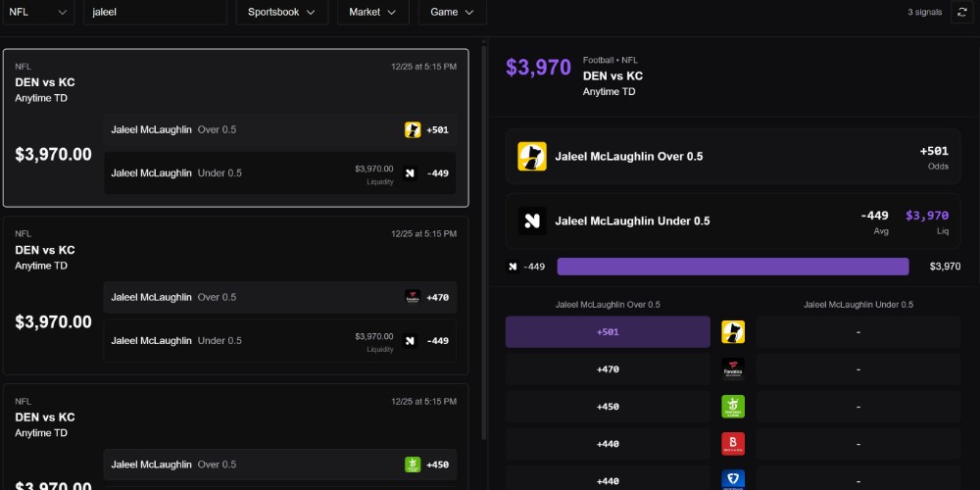
Task: Click the 'Jaleel McLaughlin Under 0.5' table column header
Action: (x=858, y=305)
